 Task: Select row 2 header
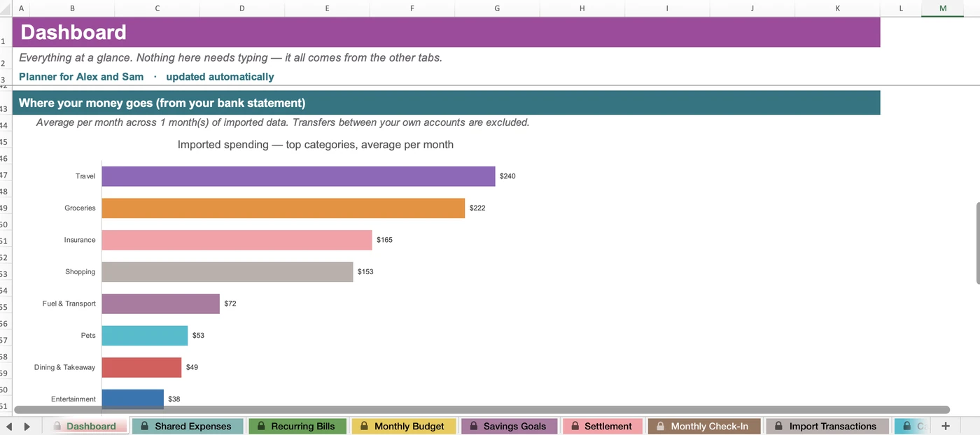[x=6, y=59]
